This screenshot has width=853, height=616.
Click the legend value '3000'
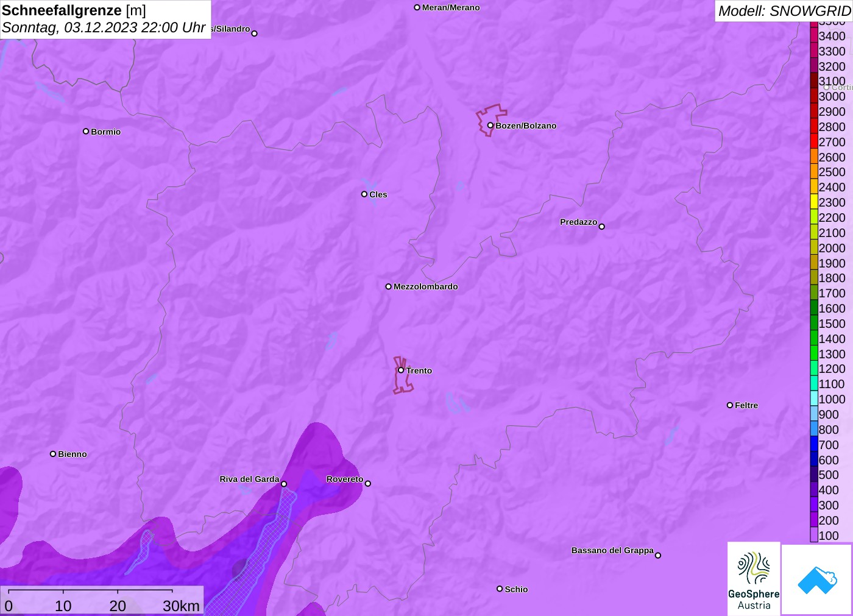click(832, 96)
